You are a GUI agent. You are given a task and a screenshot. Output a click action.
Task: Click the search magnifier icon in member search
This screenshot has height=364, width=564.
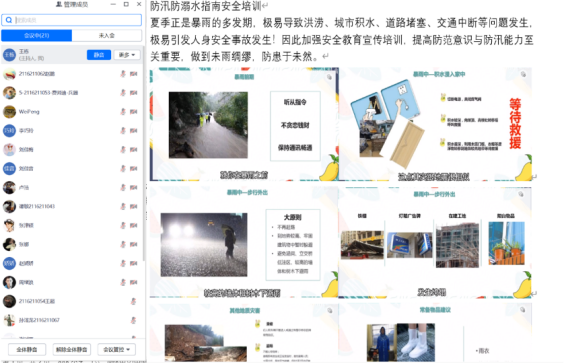coord(9,20)
